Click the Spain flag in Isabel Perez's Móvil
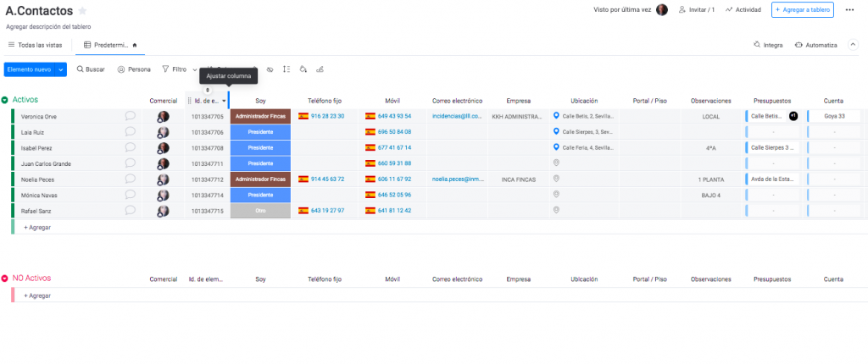This screenshot has width=868, height=364. (370, 148)
